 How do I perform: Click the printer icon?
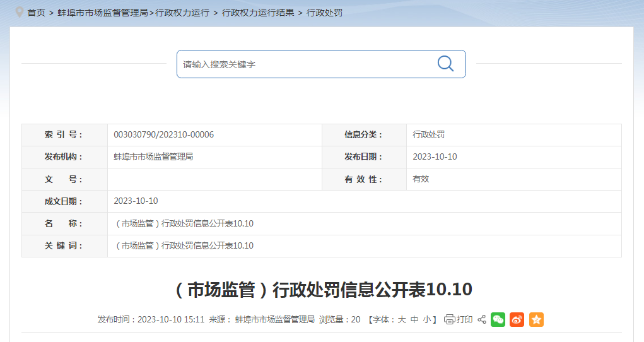pyautogui.click(x=449, y=319)
